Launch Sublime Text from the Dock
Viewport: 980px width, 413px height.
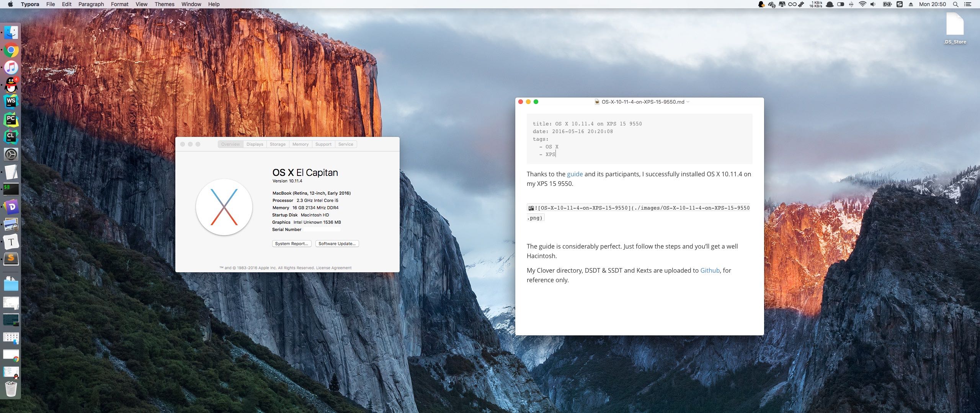click(x=11, y=259)
